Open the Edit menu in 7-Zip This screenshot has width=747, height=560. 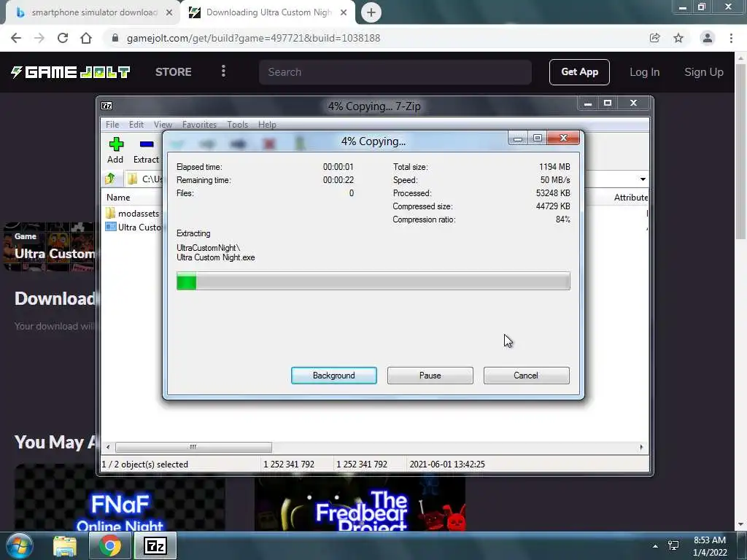click(x=136, y=124)
